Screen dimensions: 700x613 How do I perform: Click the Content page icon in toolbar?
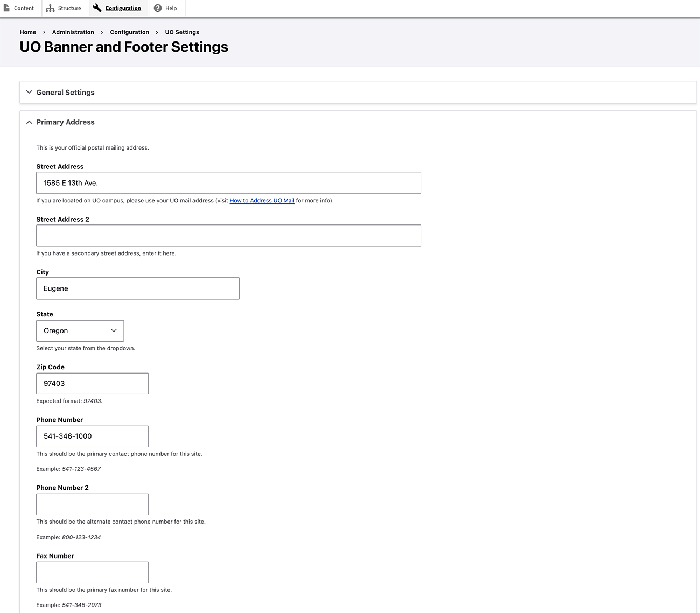click(x=6, y=8)
